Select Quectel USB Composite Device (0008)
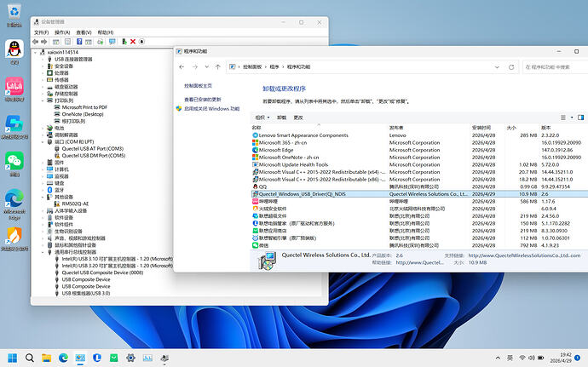 (x=102, y=272)
